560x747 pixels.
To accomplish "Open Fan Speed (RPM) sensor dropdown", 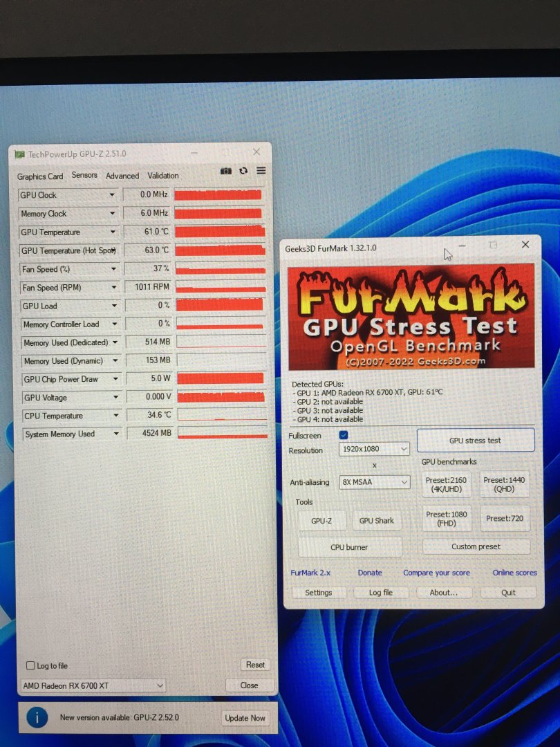I will pos(114,287).
